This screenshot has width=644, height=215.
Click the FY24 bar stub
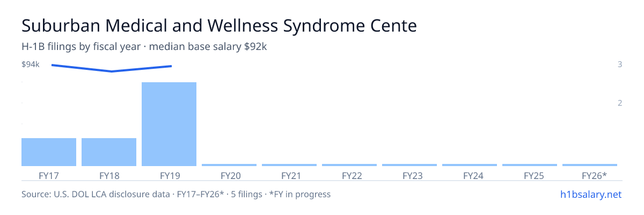[470, 165]
